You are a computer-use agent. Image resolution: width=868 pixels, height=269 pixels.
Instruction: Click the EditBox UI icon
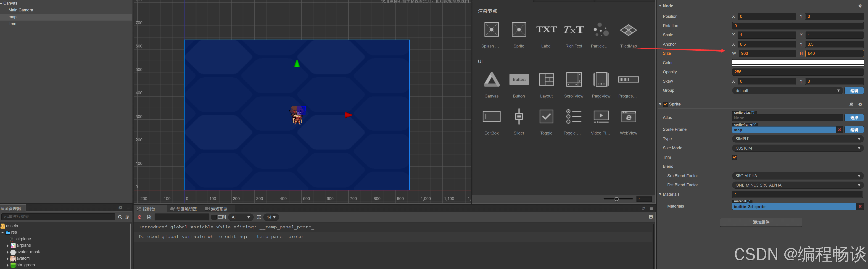pyautogui.click(x=491, y=117)
